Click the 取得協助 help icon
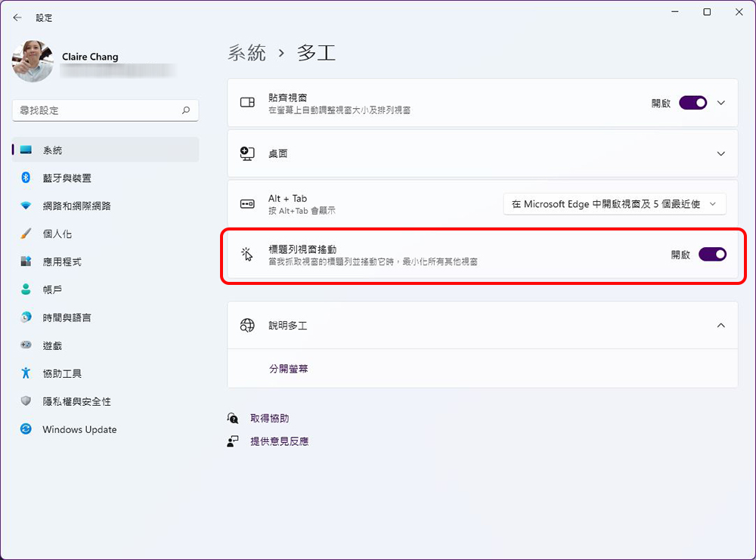The width and height of the screenshot is (756, 560). coord(233,419)
